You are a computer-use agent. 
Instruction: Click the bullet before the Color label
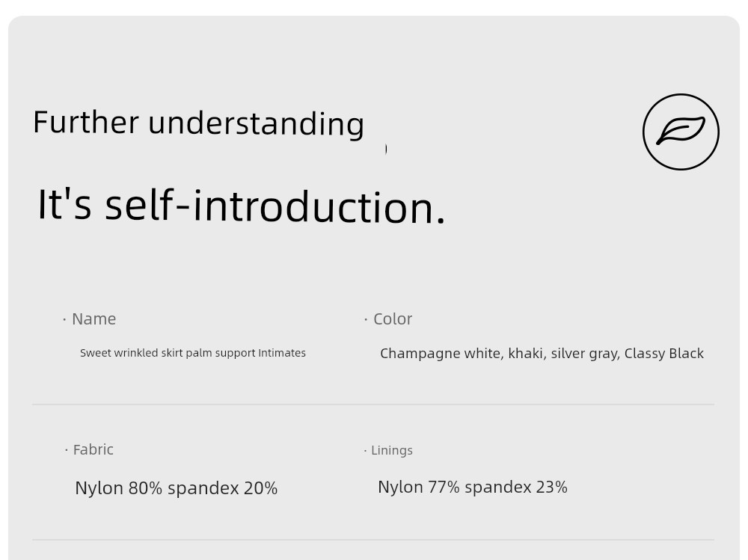pyautogui.click(x=366, y=319)
